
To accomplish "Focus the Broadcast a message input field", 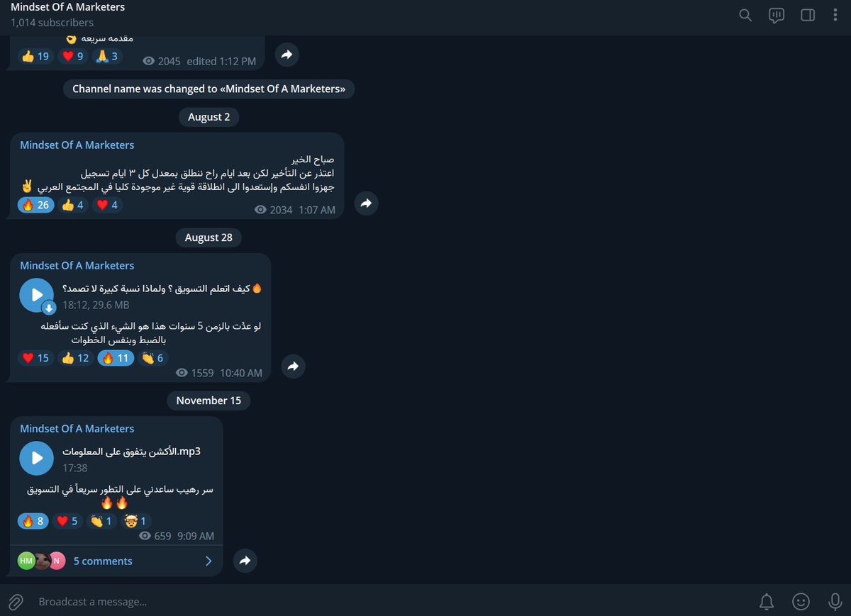I will 390,602.
